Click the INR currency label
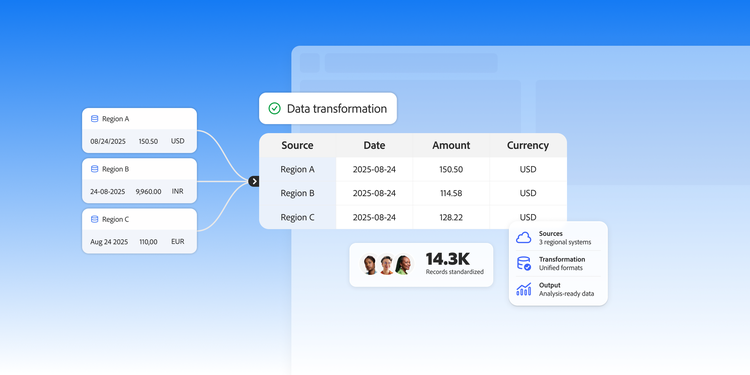 pyautogui.click(x=177, y=191)
